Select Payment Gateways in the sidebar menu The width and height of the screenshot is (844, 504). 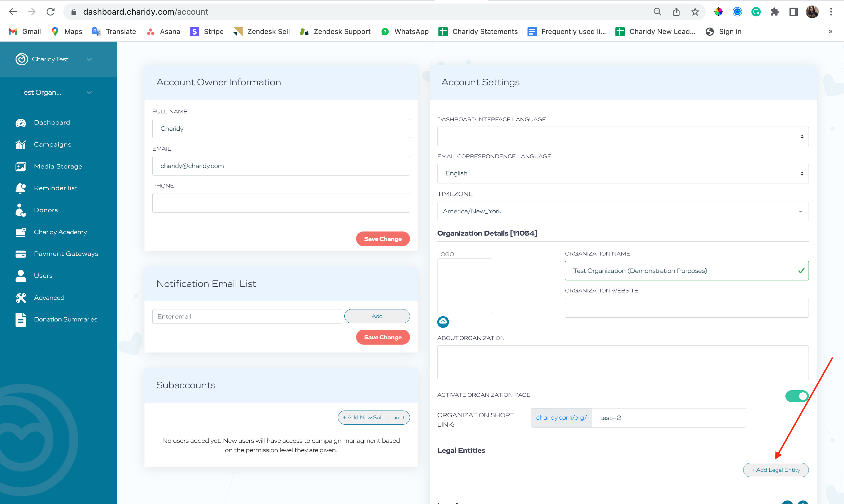click(66, 254)
